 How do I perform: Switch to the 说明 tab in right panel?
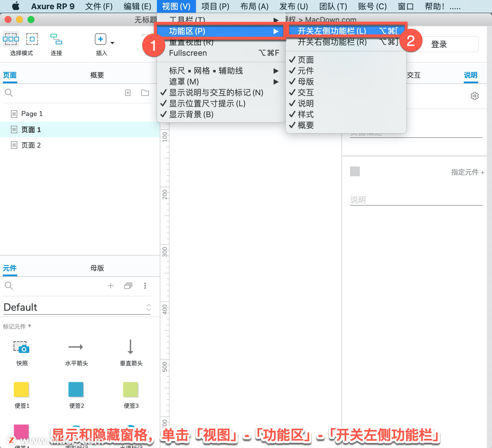point(471,75)
